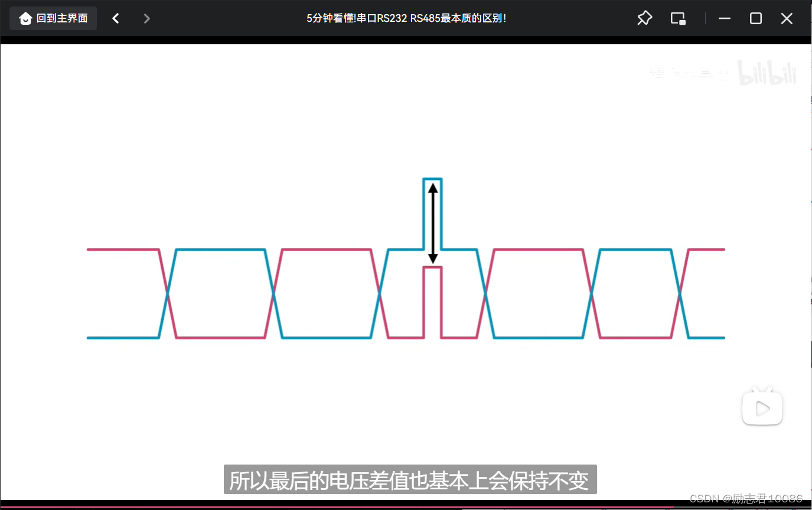Maximize the video player window
This screenshot has height=510, width=812.
755,18
